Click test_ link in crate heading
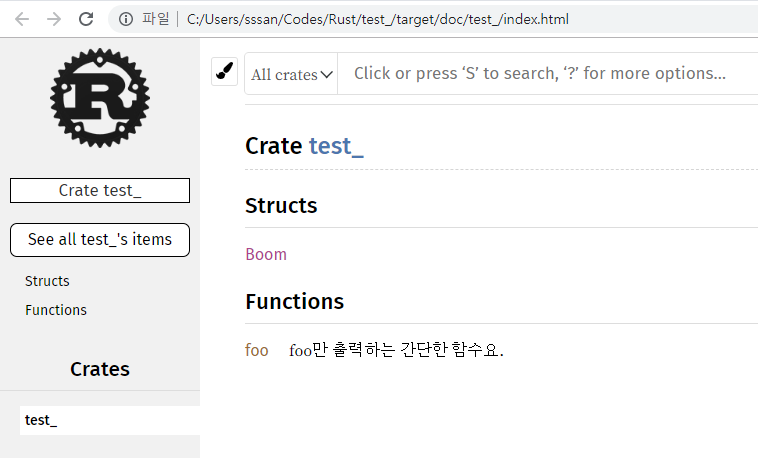 pos(336,146)
